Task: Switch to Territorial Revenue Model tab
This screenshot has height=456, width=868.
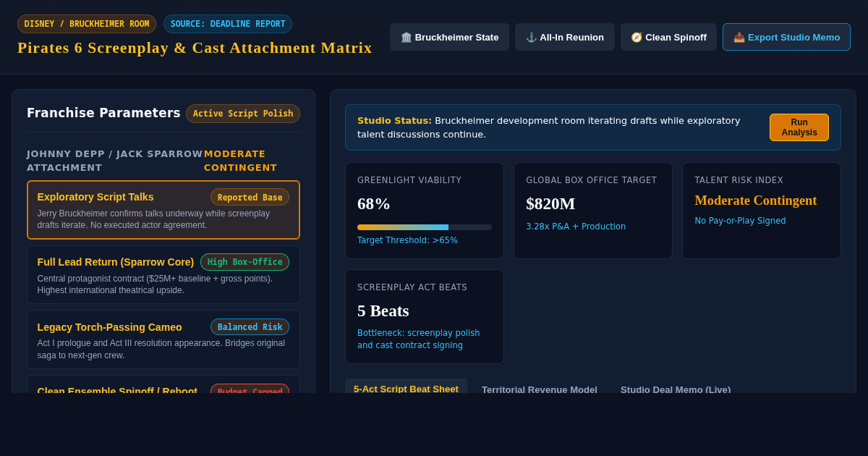Action: (x=540, y=389)
